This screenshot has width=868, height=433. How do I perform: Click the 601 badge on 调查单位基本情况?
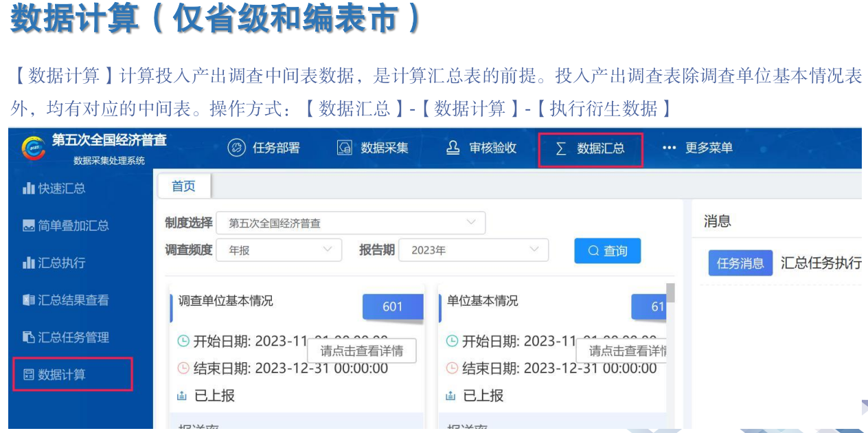pyautogui.click(x=393, y=307)
